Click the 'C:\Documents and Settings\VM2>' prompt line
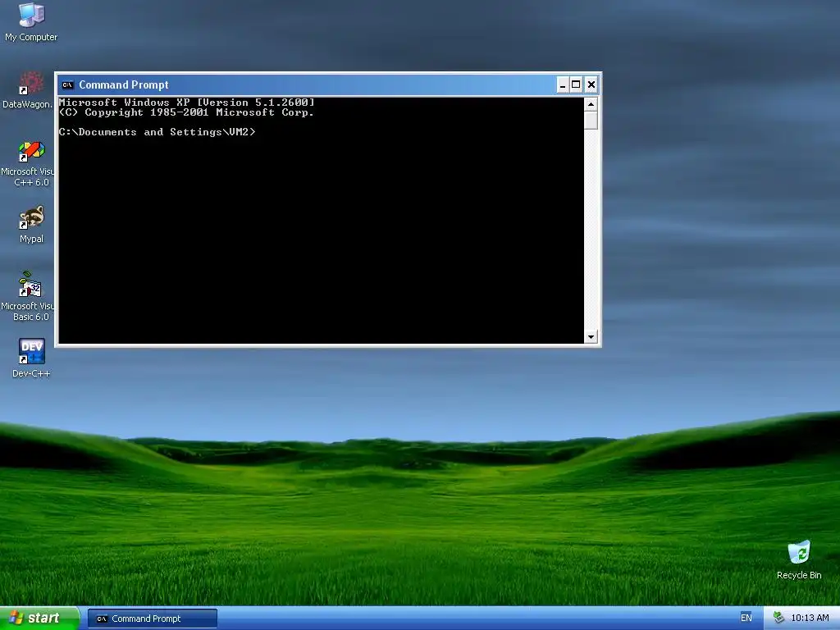 pos(157,132)
